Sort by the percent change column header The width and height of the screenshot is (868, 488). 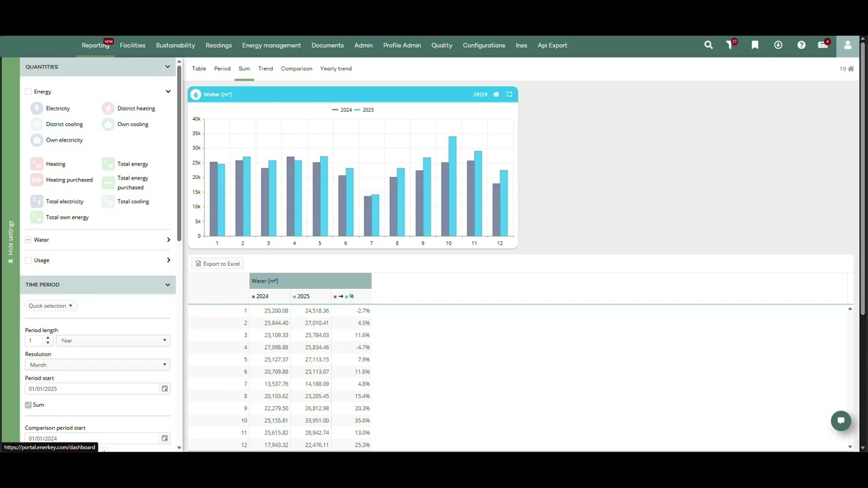click(351, 296)
